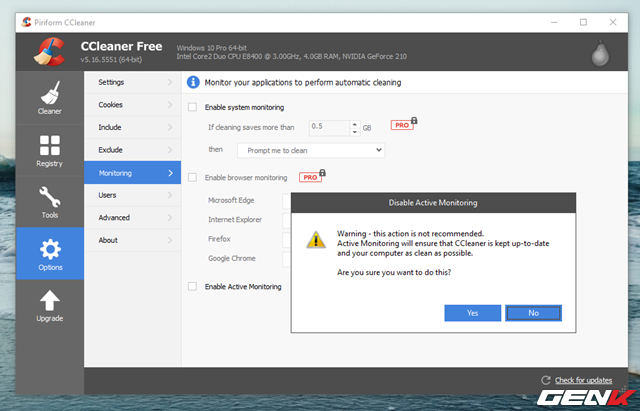Viewport: 640px width, 411px height.
Task: Open the Prompt me to clean dropdown
Action: coord(311,150)
